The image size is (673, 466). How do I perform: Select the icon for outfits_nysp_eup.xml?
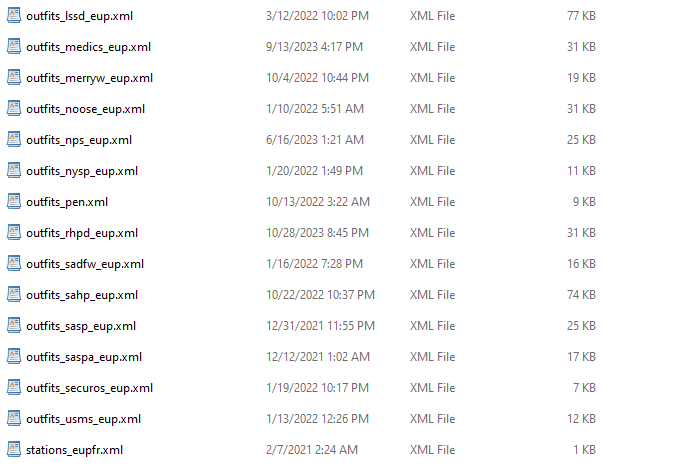14,170
